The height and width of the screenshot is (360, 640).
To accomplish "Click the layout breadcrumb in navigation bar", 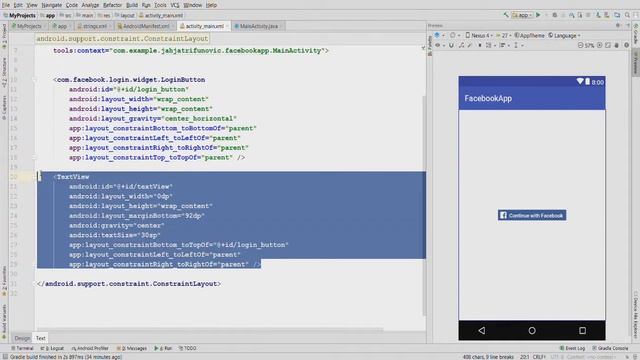I will pyautogui.click(x=125, y=15).
